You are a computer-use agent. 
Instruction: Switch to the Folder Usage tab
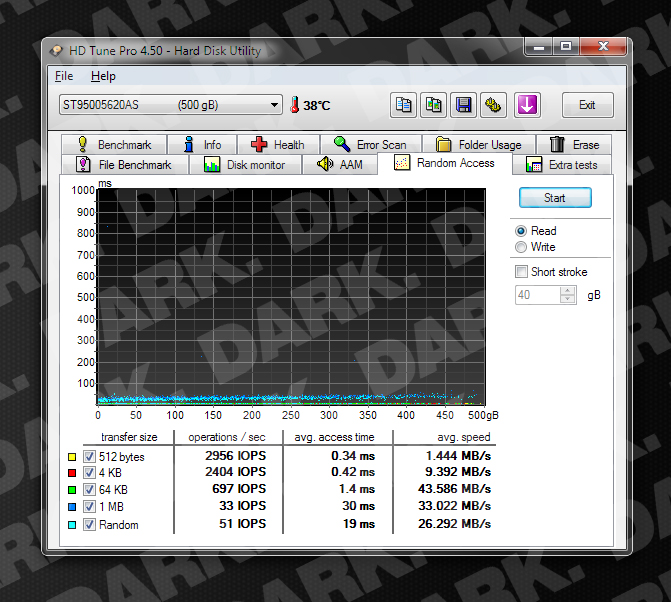click(x=479, y=145)
